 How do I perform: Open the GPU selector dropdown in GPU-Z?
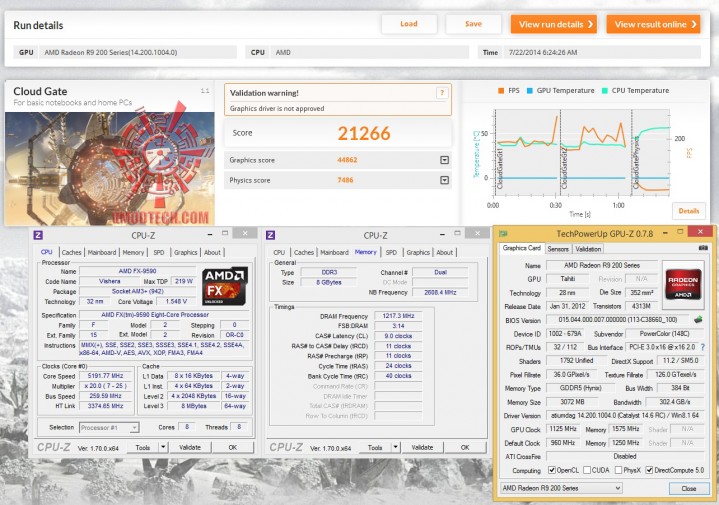click(x=561, y=488)
